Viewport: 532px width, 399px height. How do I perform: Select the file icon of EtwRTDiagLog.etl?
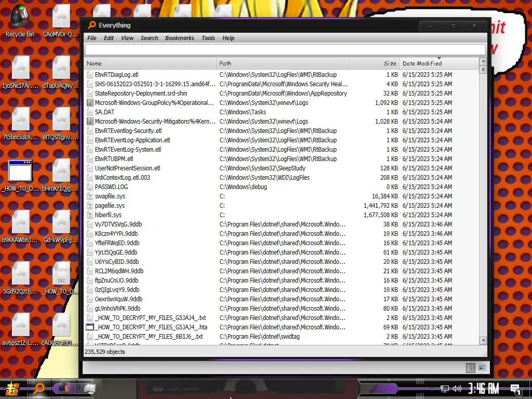pos(89,75)
